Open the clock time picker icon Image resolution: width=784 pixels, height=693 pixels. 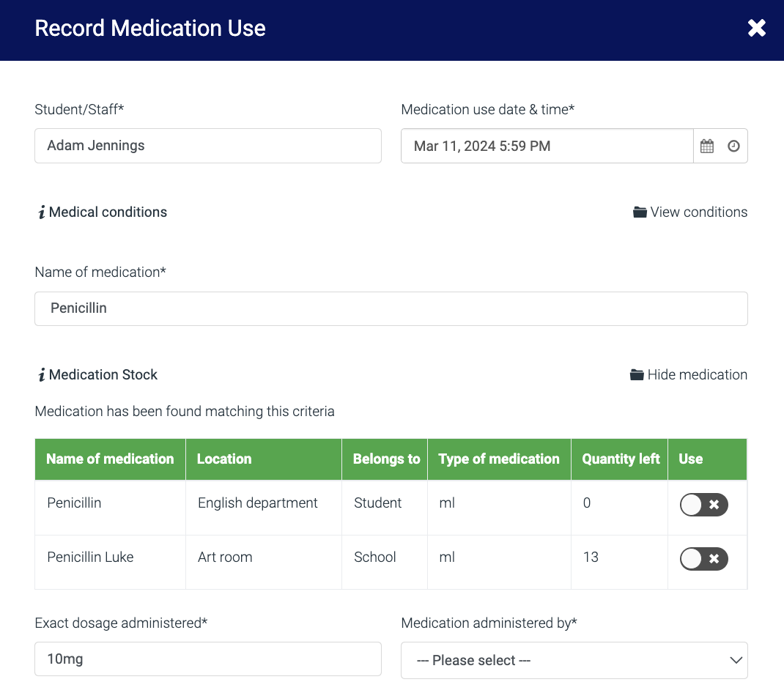(x=733, y=146)
